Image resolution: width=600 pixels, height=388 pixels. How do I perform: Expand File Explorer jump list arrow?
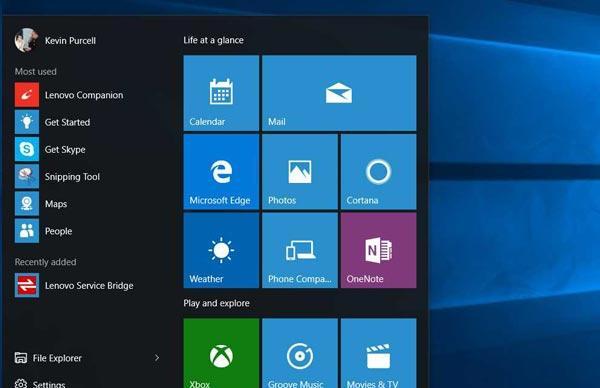tap(157, 358)
